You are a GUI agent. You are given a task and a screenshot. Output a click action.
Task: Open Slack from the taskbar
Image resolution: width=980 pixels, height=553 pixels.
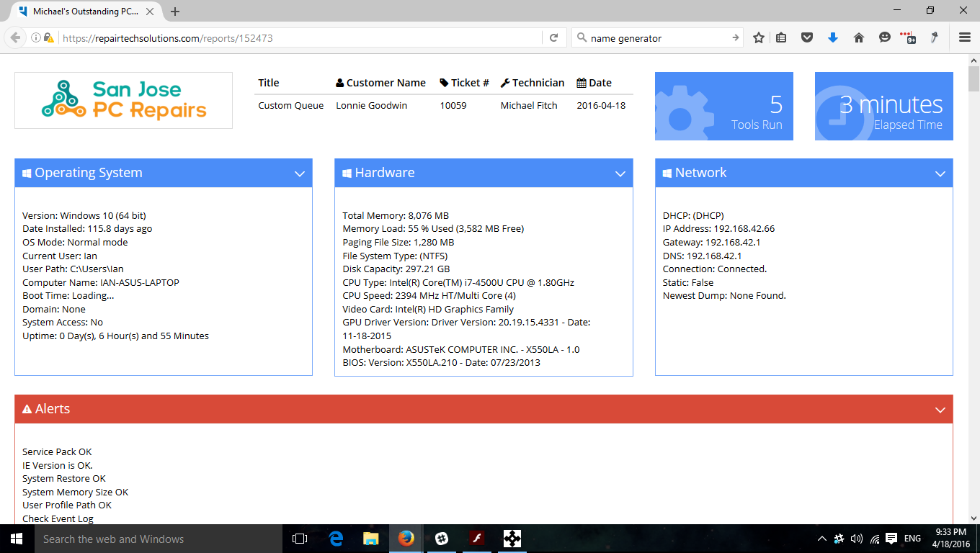[x=442, y=539]
